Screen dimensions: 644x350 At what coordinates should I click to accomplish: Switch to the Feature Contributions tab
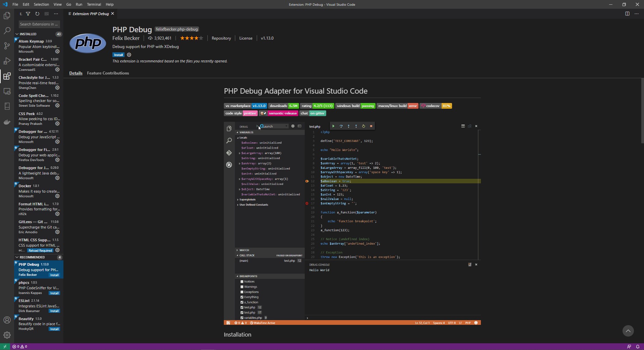click(x=108, y=73)
